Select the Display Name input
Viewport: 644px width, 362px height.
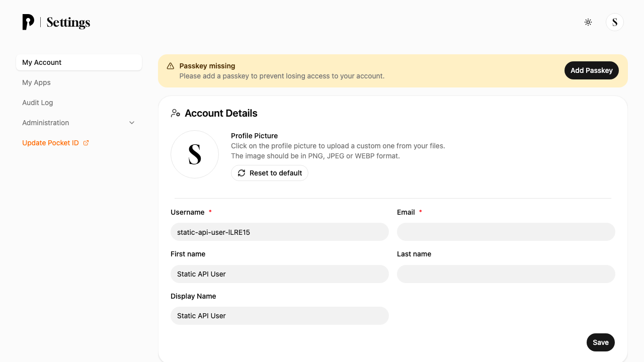coord(280,316)
